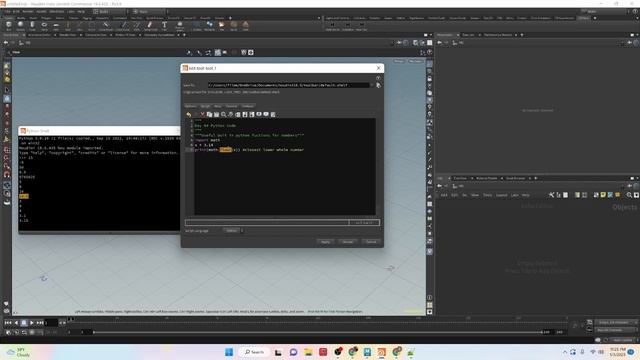Viewport: 640px width, 360px height.
Task: Click Key All Channels button
Action: [616, 329]
